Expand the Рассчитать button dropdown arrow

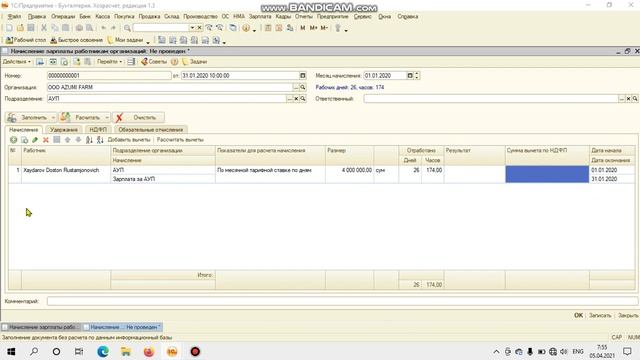coord(107,118)
